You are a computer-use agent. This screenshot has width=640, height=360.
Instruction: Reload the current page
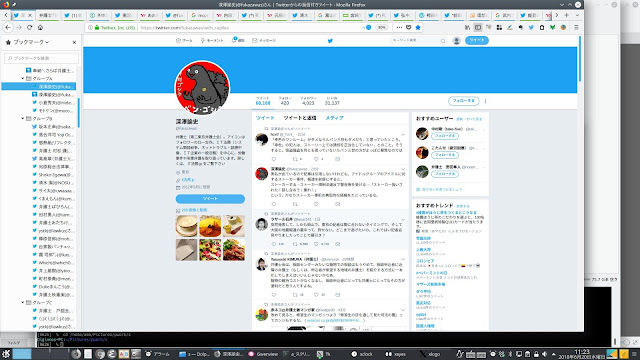29,27
